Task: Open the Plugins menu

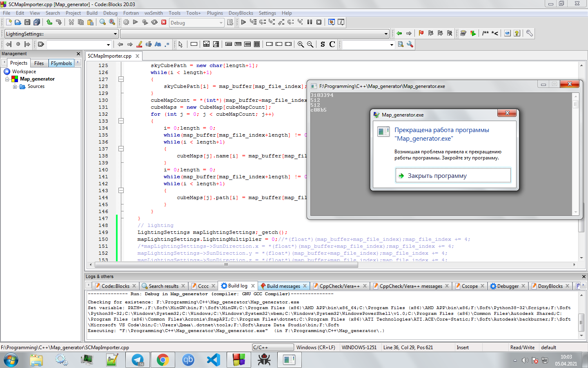Action: click(215, 13)
